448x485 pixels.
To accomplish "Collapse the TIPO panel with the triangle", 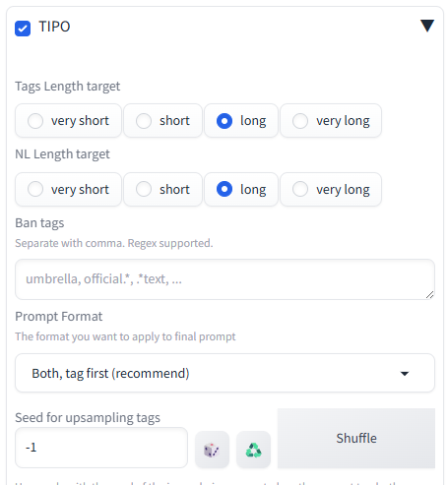I will 427,26.
